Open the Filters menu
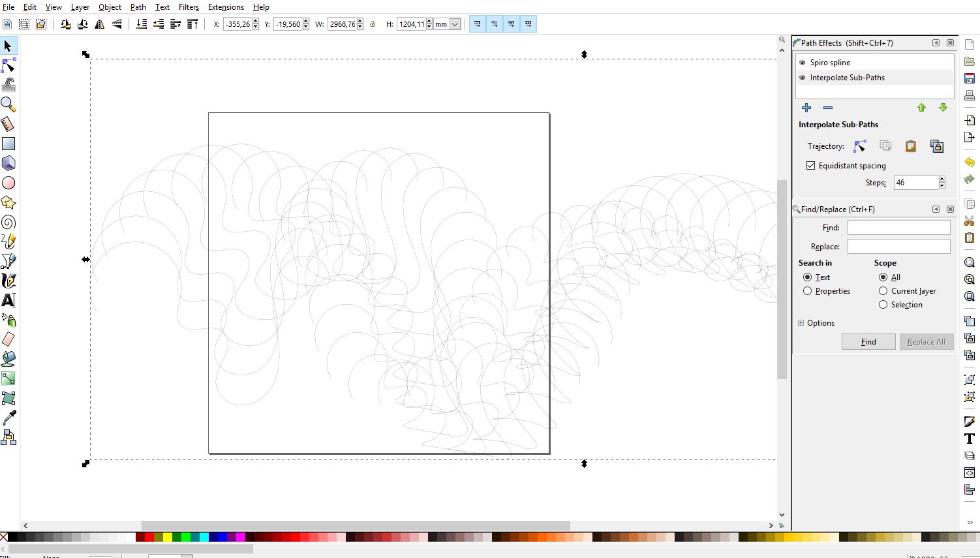The height and width of the screenshot is (558, 980). click(x=189, y=7)
